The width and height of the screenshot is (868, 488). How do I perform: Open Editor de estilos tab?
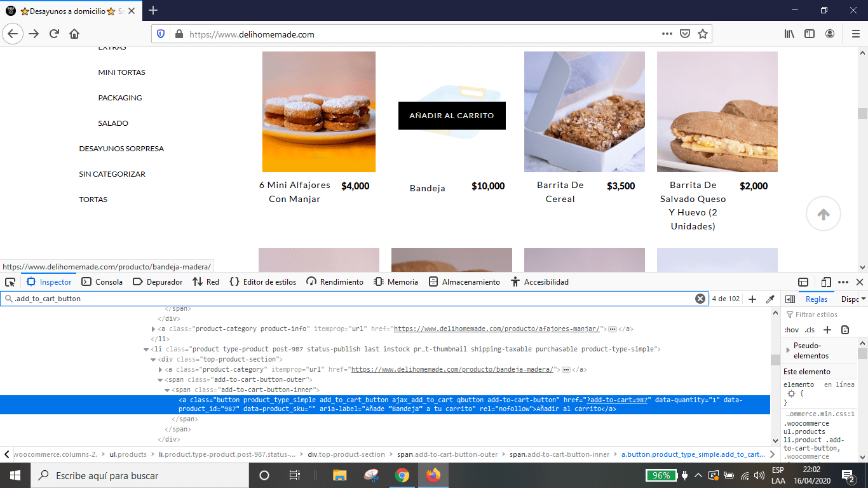[x=262, y=282]
